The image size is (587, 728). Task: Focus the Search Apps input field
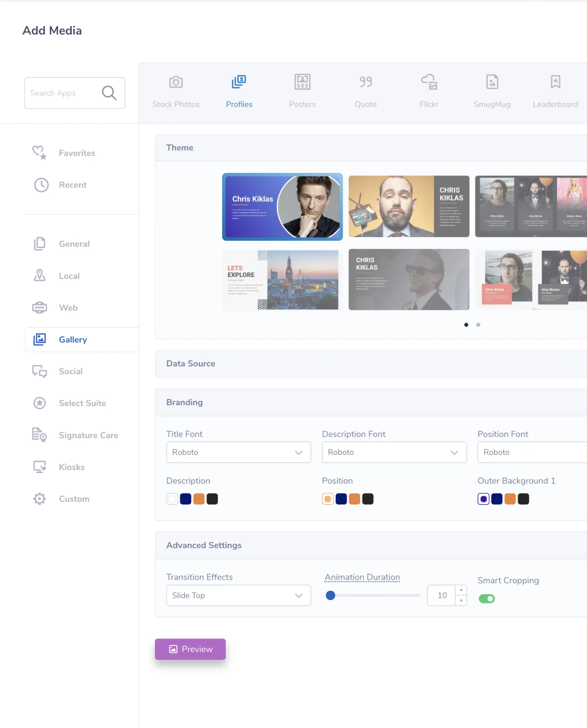[x=75, y=93]
